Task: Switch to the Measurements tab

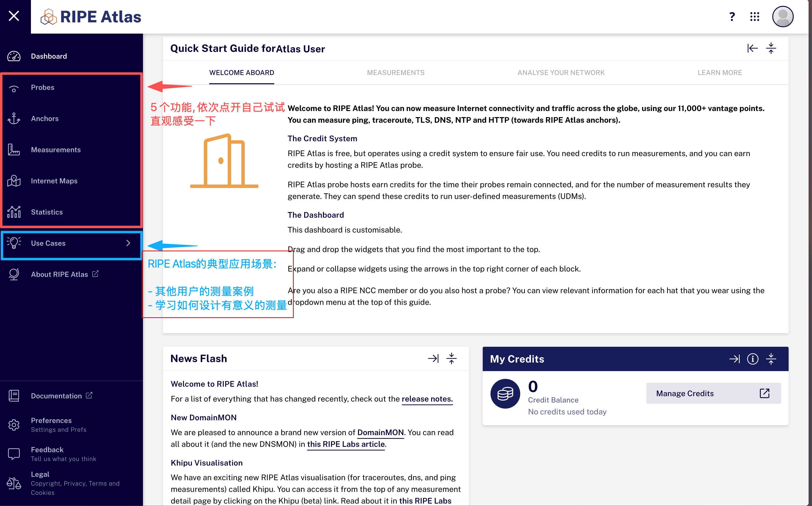Action: 396,73
